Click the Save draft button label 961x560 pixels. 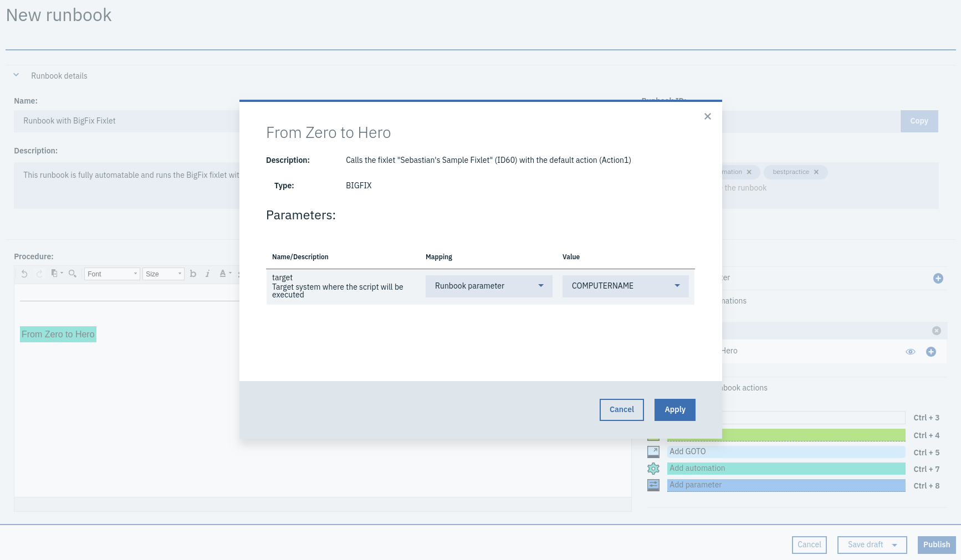[x=865, y=545]
